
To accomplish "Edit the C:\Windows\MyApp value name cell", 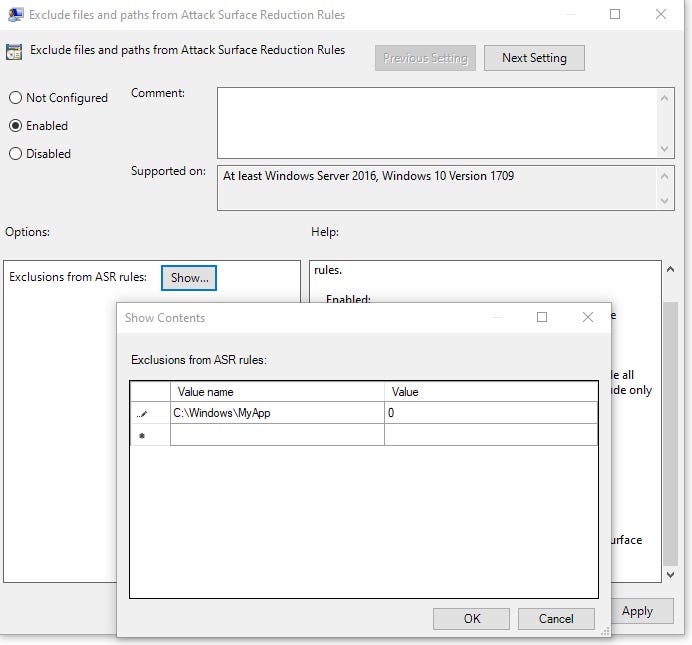I will point(276,414).
